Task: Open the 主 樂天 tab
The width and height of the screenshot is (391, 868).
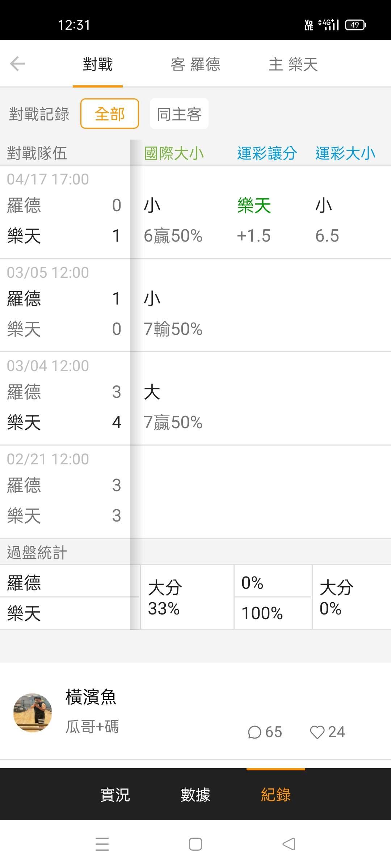Action: pos(293,64)
